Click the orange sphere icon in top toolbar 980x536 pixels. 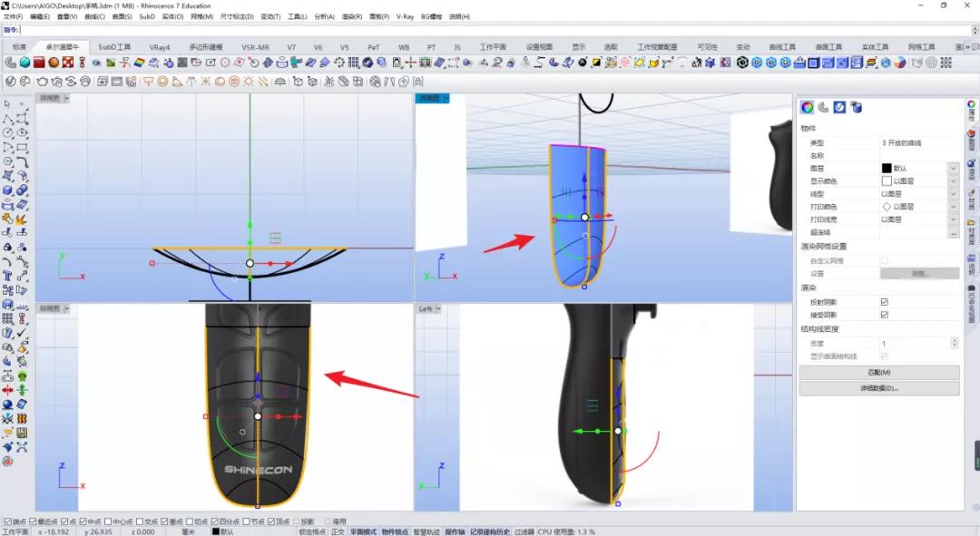pos(54,63)
